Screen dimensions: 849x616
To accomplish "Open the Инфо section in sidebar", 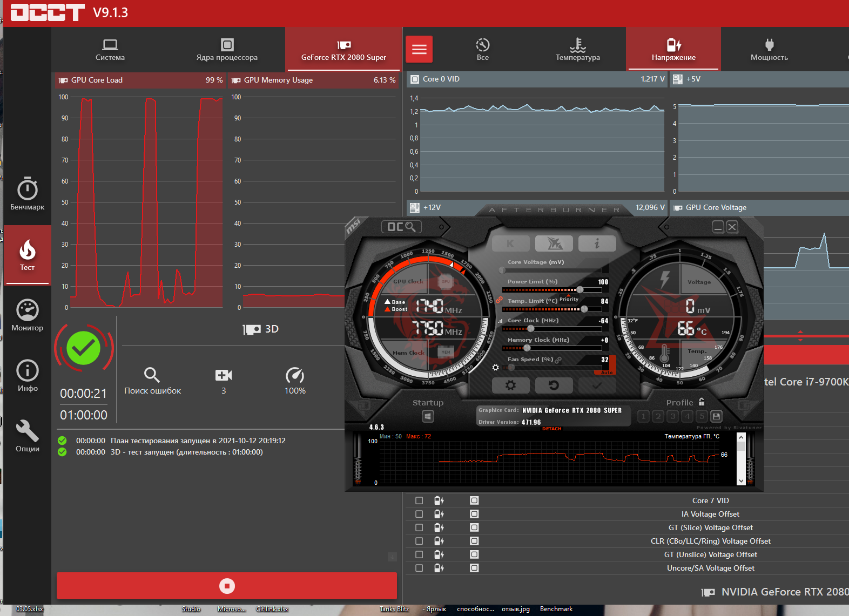I will tap(28, 376).
